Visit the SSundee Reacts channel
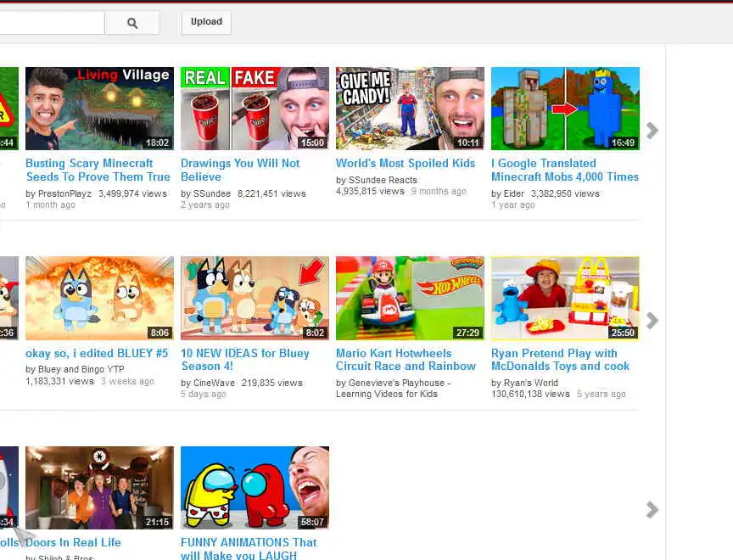Image resolution: width=733 pixels, height=560 pixels. click(x=383, y=180)
